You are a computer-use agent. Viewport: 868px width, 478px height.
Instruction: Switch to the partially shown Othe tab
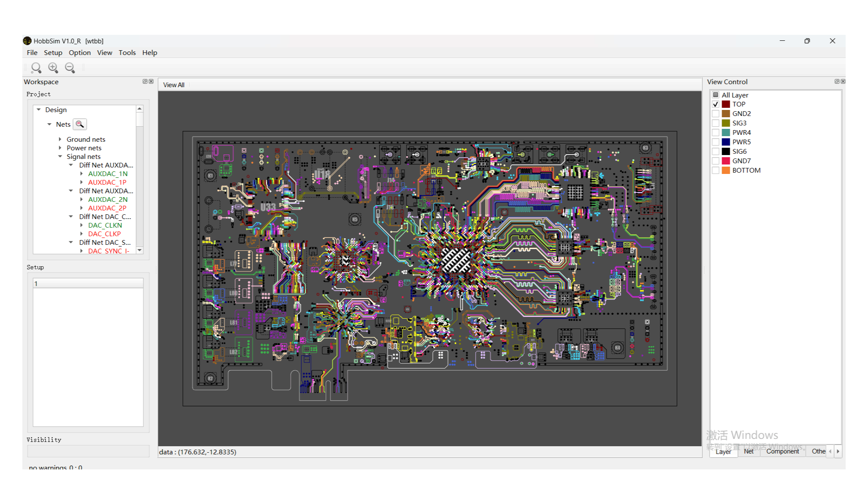point(818,451)
